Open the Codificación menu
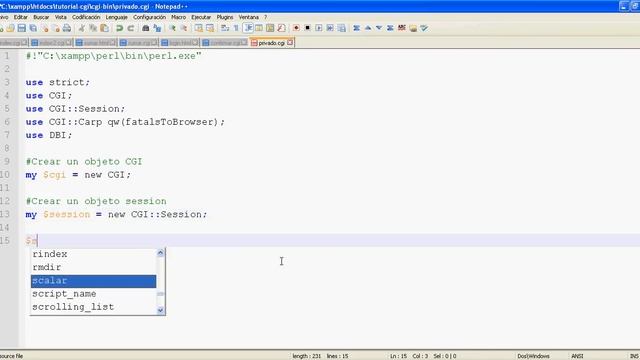Image resolution: width=640 pixels, height=360 pixels. click(86, 17)
